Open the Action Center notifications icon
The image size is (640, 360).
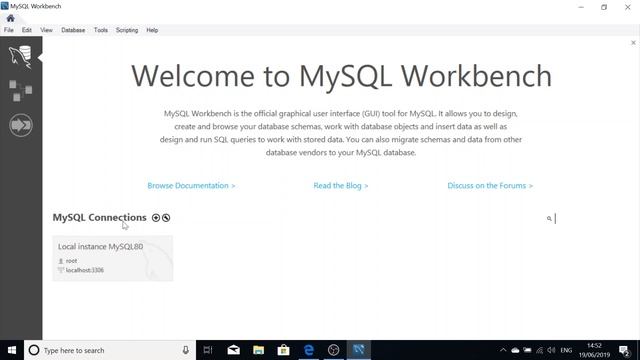pos(624,350)
